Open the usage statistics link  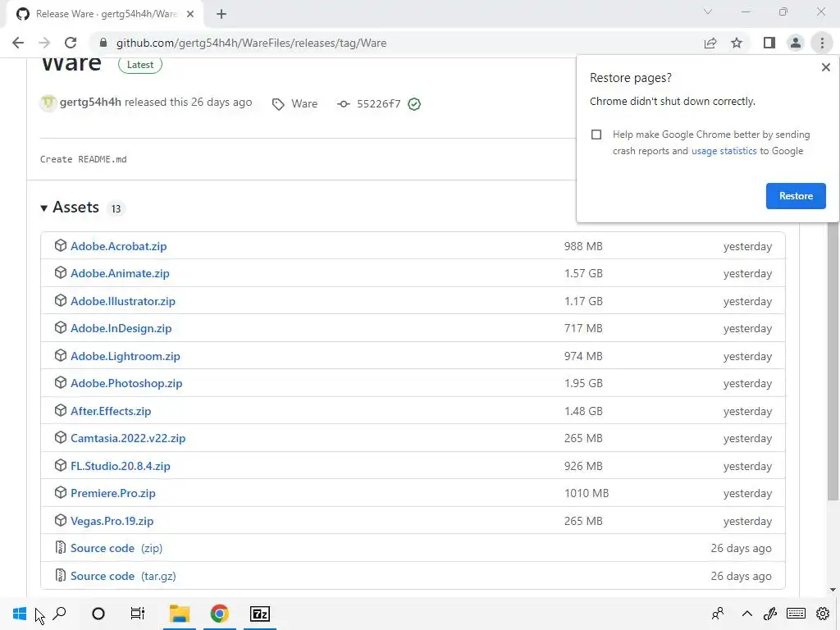(x=724, y=151)
